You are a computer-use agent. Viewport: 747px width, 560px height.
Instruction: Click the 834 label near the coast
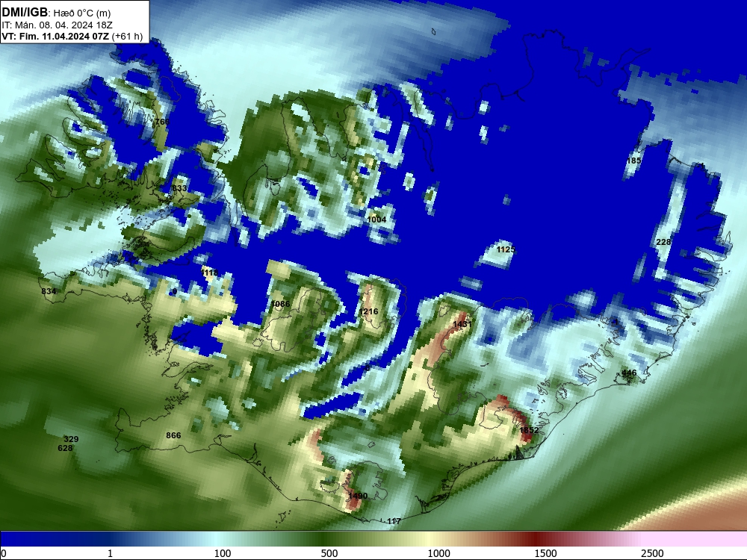pyautogui.click(x=49, y=291)
